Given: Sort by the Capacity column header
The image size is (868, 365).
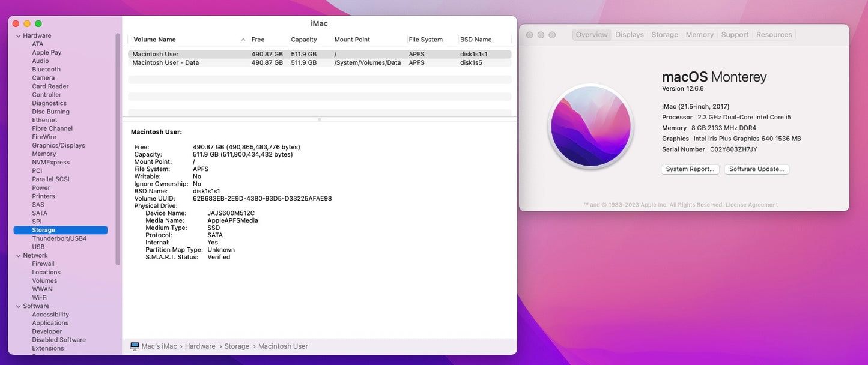Looking at the screenshot, I should click(304, 40).
